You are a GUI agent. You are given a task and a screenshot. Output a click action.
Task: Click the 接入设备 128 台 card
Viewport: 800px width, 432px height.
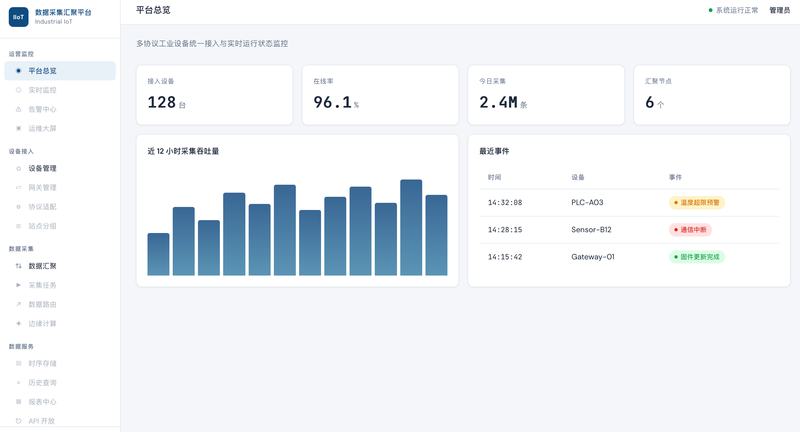tap(214, 95)
